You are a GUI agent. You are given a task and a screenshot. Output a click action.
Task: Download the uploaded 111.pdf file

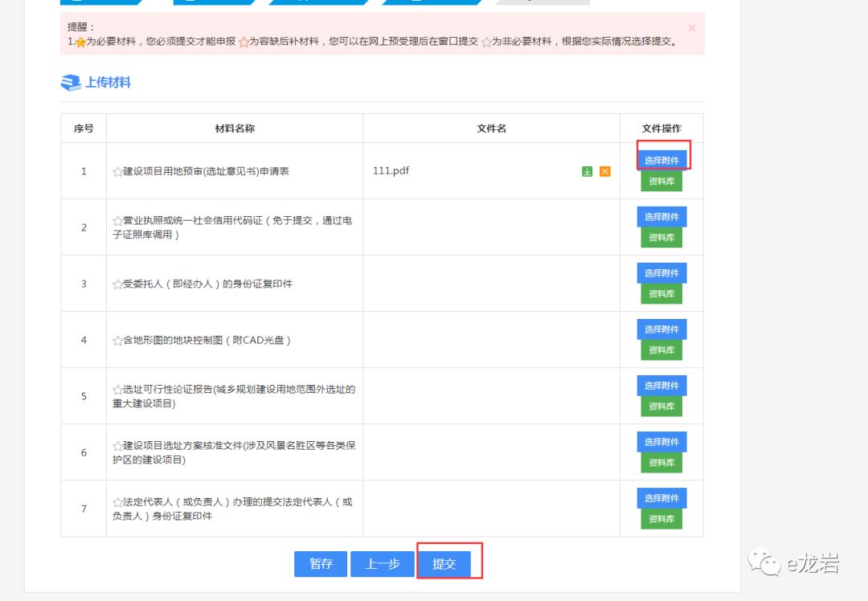tap(588, 172)
